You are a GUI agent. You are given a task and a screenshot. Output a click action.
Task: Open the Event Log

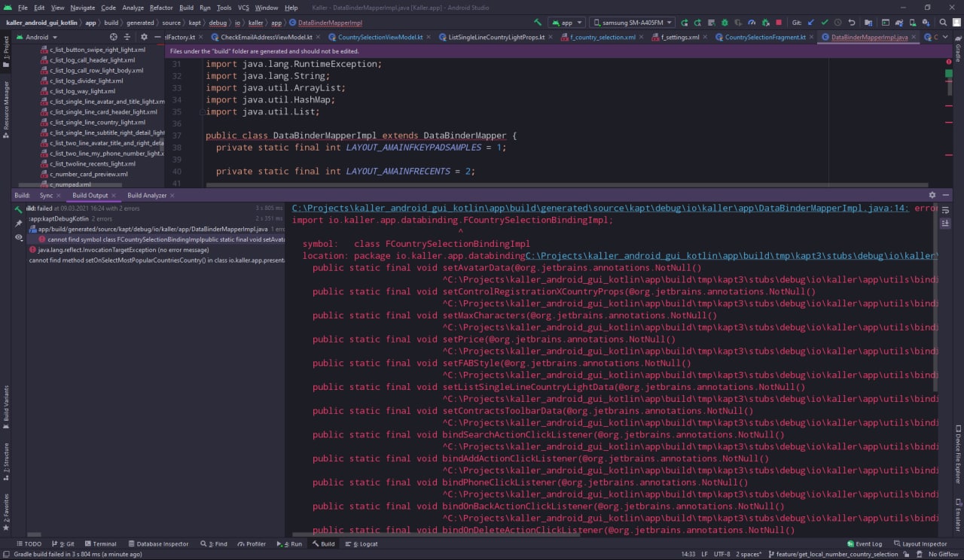[x=863, y=543]
